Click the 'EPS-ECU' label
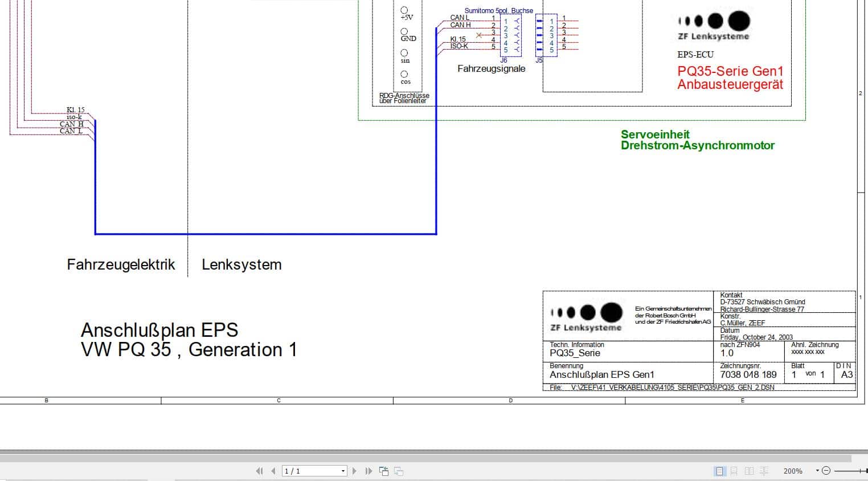The height and width of the screenshot is (481, 868). point(695,55)
